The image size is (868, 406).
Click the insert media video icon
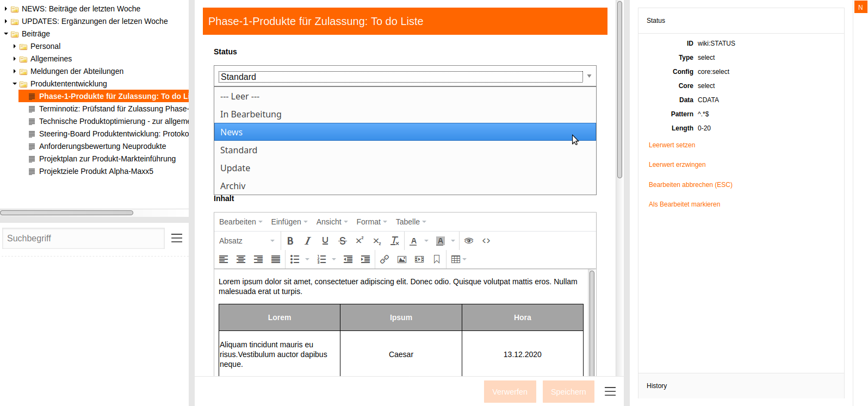pos(419,259)
